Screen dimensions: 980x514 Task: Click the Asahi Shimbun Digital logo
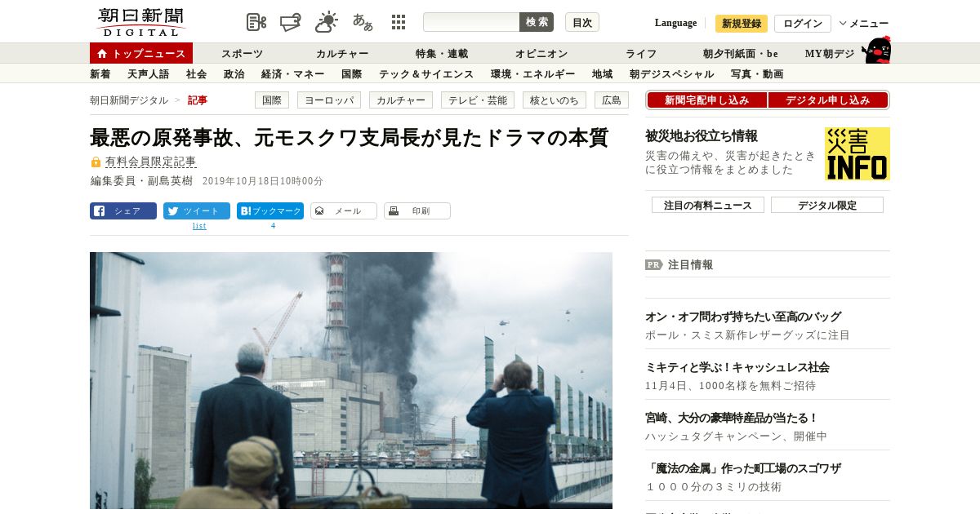(x=140, y=21)
